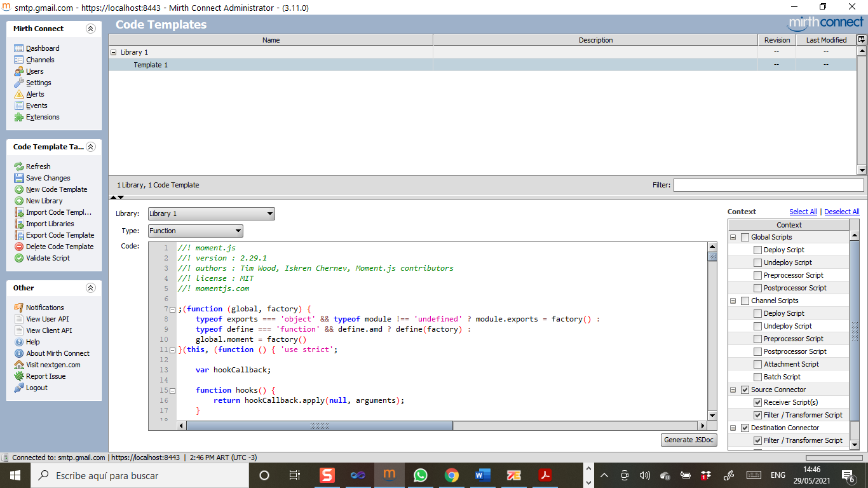Click the Context list scrollbar thumb
Screen dimensions: 868x488
coord(855,331)
